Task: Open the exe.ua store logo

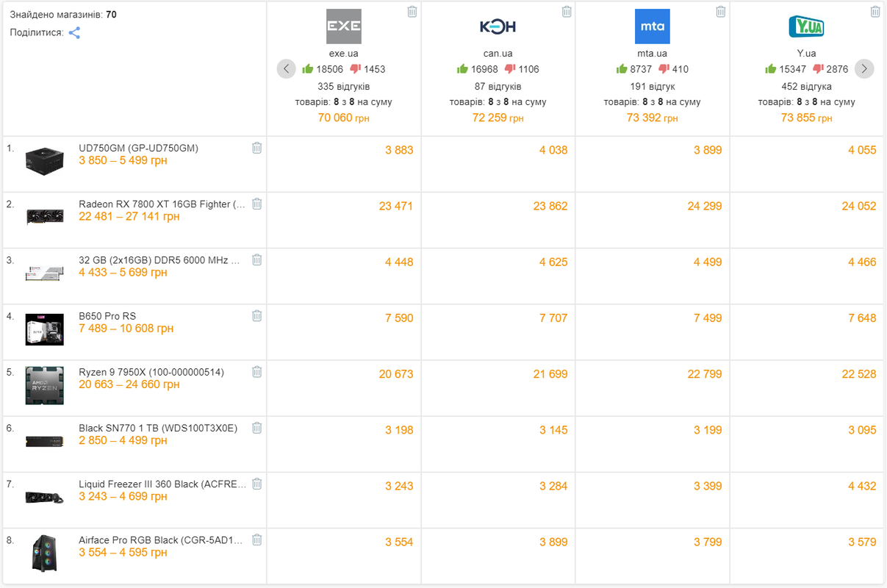Action: coord(344,26)
